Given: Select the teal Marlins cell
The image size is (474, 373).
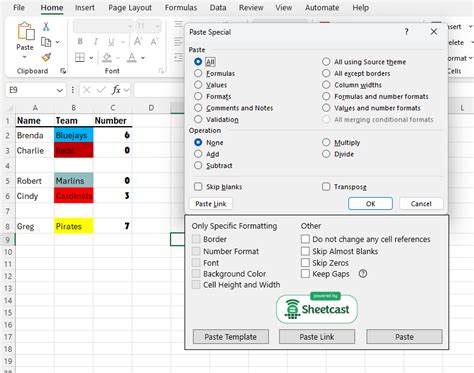Looking at the screenshot, I should tap(74, 181).
